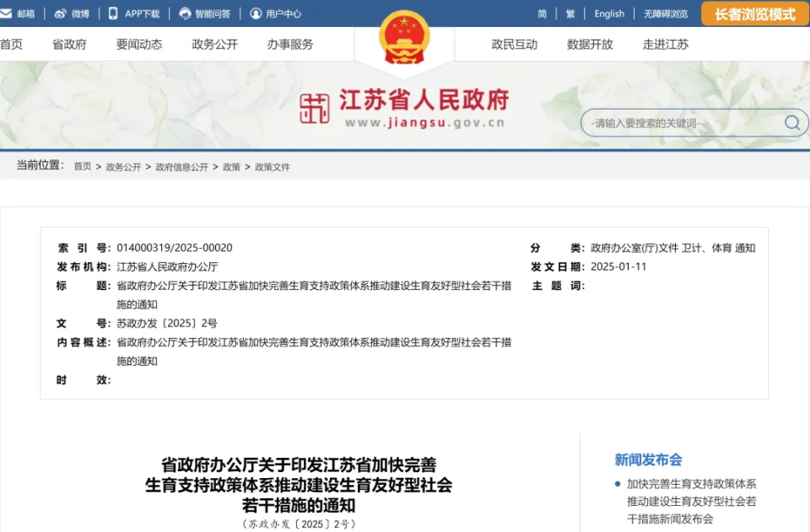810x532 pixels.
Task: Click the document number 苏政办发〔2025〕2号 in the info table
Action: click(167, 324)
